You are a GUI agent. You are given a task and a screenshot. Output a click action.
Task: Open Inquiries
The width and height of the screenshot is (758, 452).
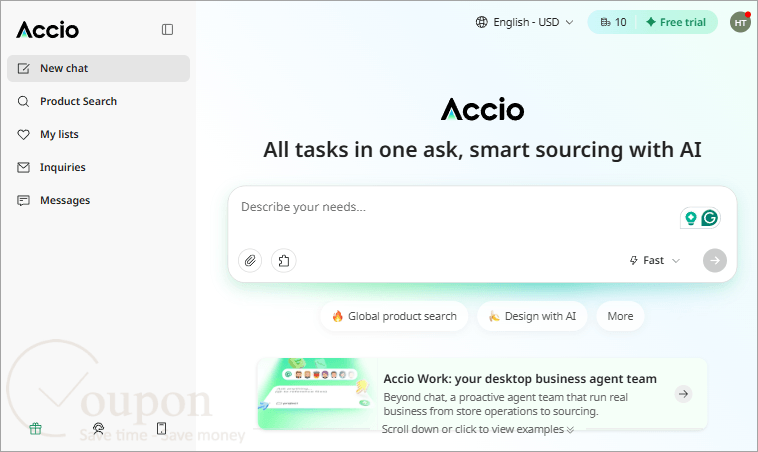click(x=98, y=167)
